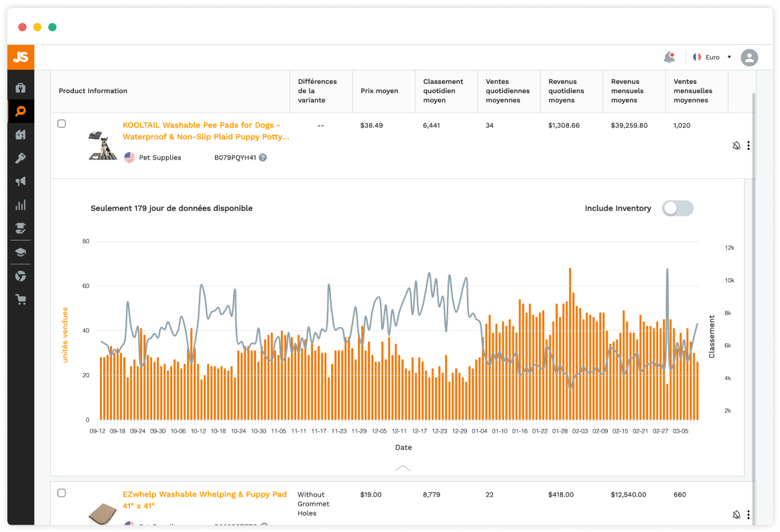The height and width of the screenshot is (532, 780).
Task: Enable the Include Inventory switch
Action: click(x=677, y=208)
